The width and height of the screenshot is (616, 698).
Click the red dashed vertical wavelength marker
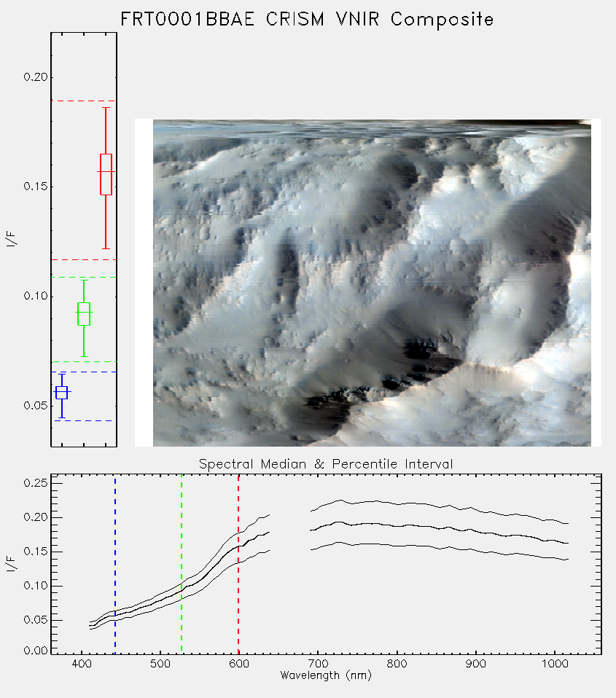pyautogui.click(x=238, y=564)
